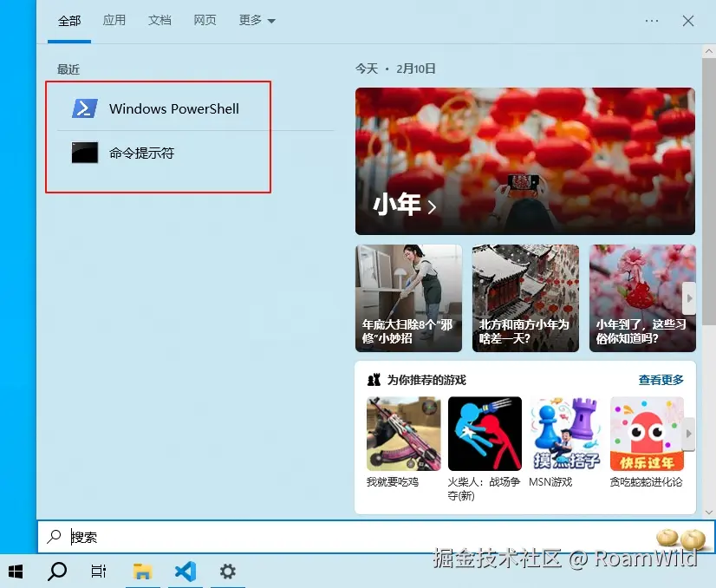Open the 贪吃蛇蛇进化论 game
Viewport: 716px width, 588px height.
647,441
